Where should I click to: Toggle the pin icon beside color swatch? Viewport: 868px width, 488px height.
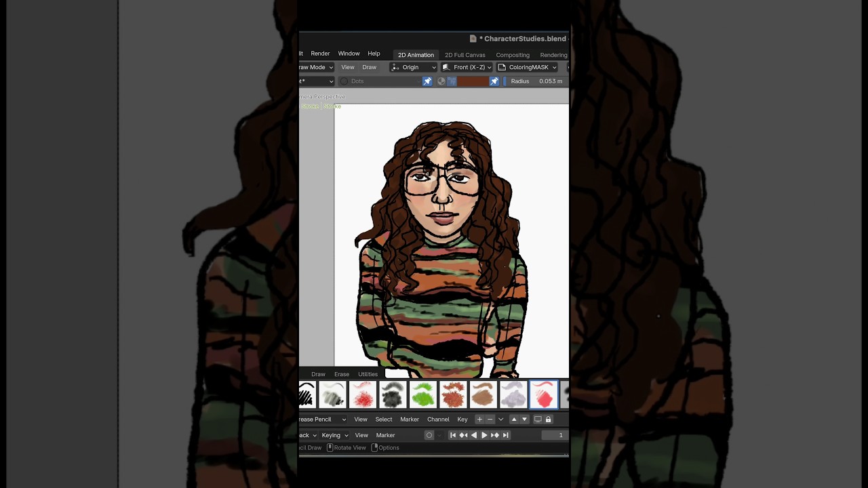(x=494, y=81)
